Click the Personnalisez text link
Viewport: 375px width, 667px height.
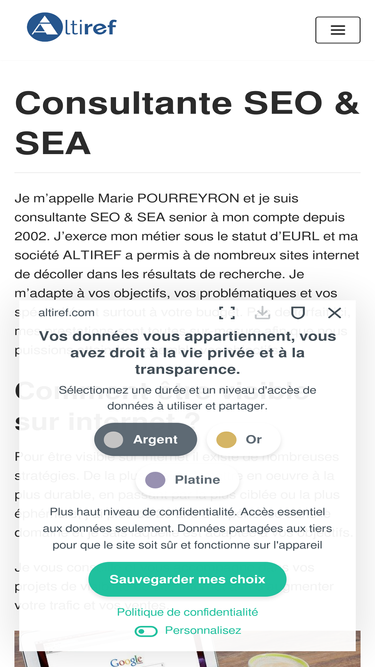pos(203,630)
